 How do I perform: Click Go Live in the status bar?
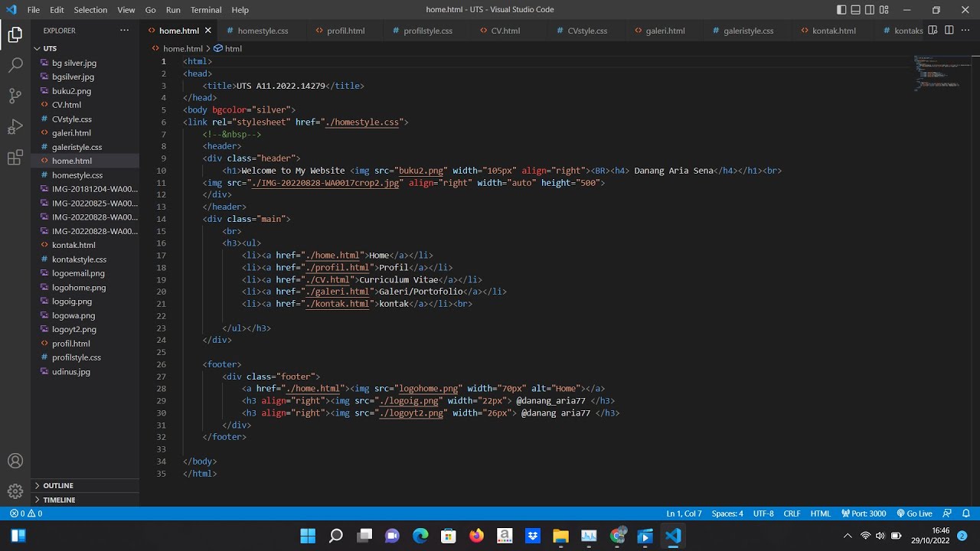click(914, 514)
